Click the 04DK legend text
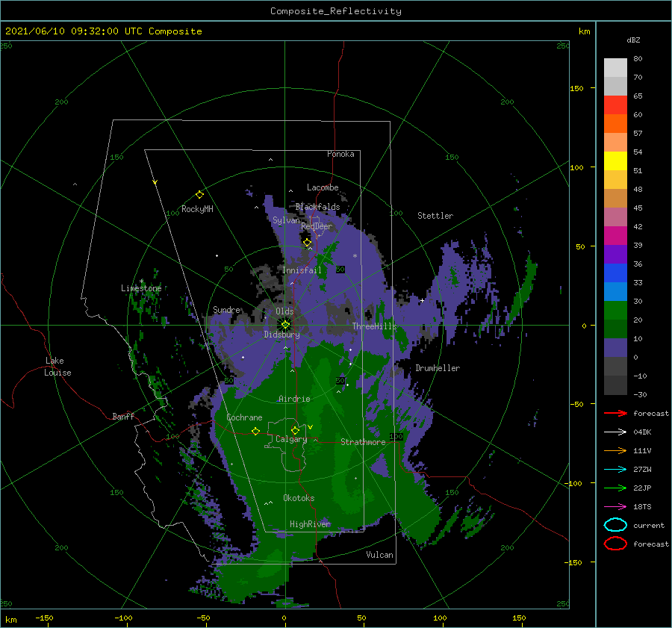The width and height of the screenshot is (672, 628). tap(642, 432)
